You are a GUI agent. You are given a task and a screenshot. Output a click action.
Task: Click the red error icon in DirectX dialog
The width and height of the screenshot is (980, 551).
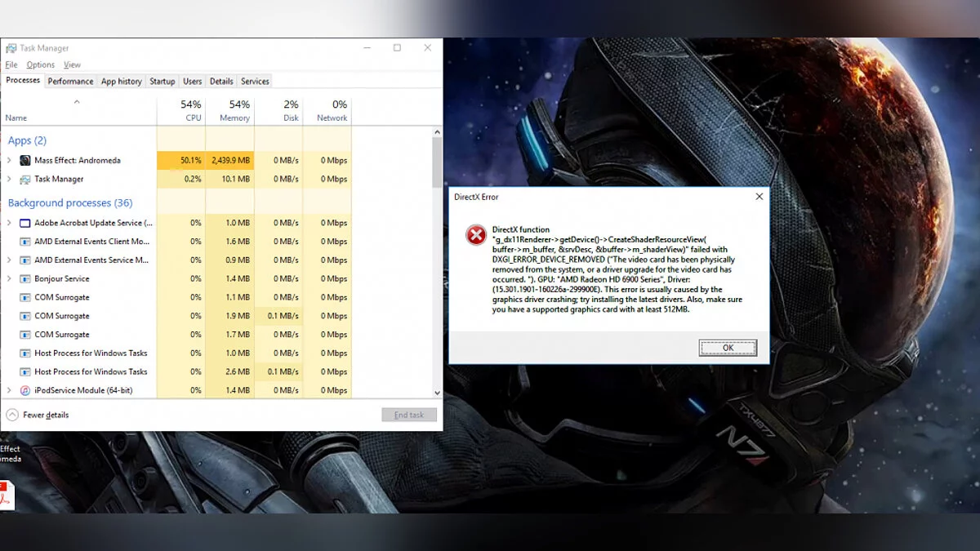(476, 235)
